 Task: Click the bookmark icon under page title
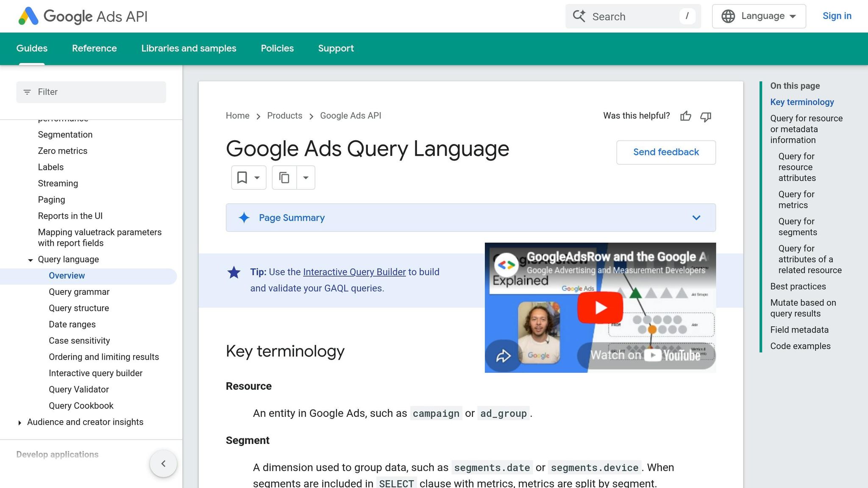coord(242,177)
